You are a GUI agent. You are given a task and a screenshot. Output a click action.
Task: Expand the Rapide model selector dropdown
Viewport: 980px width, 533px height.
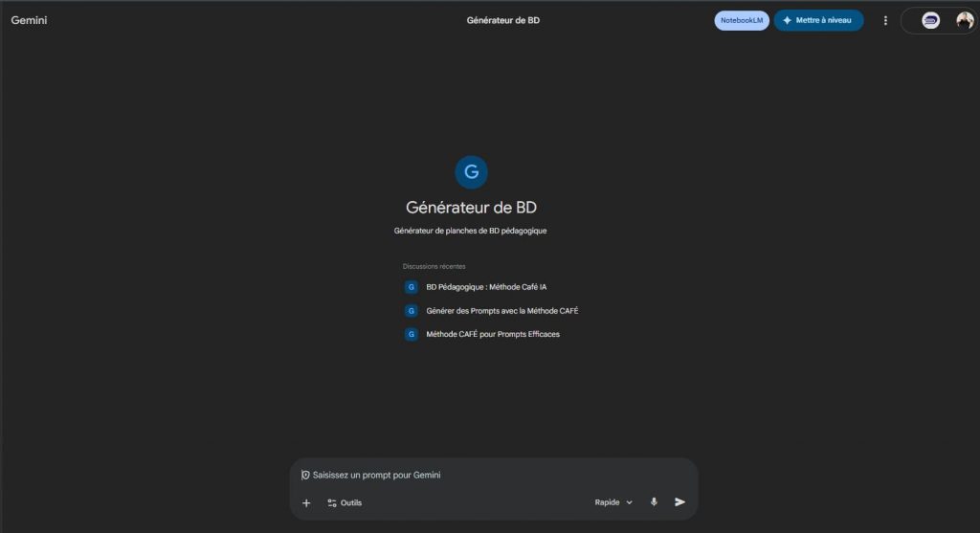pos(613,502)
